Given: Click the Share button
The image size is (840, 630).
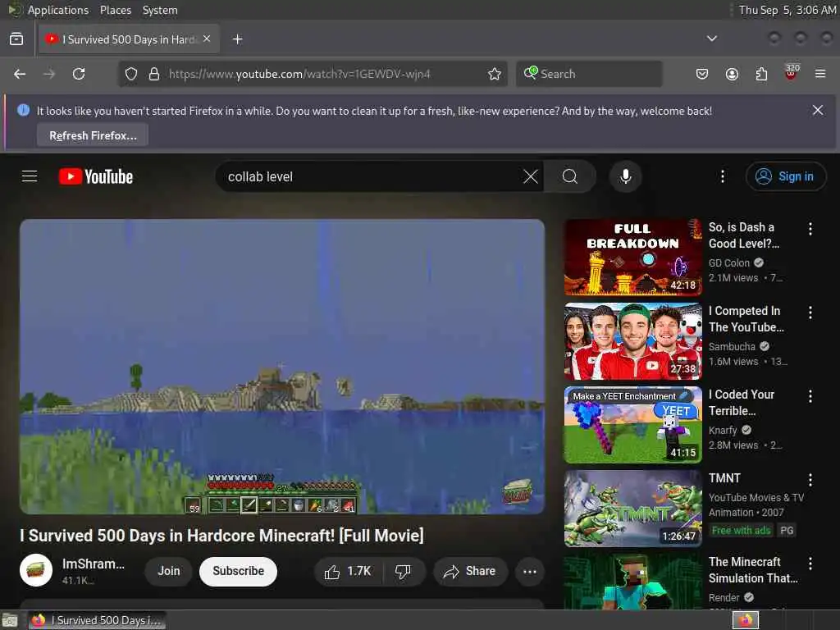Looking at the screenshot, I should pos(470,571).
